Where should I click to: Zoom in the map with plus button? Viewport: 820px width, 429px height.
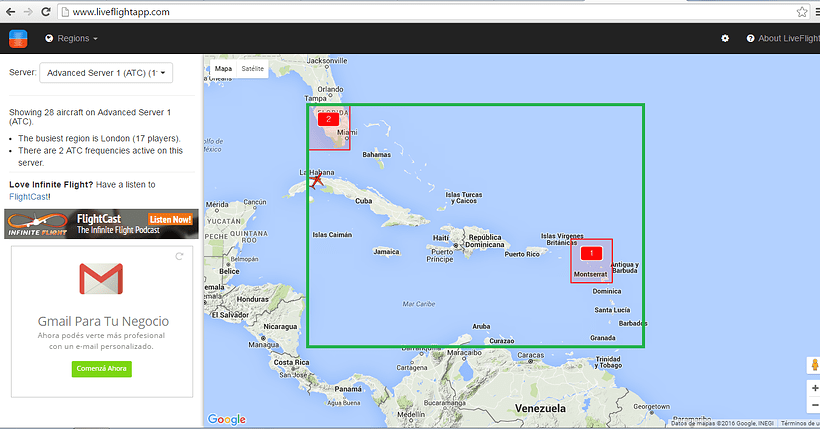pyautogui.click(x=815, y=388)
